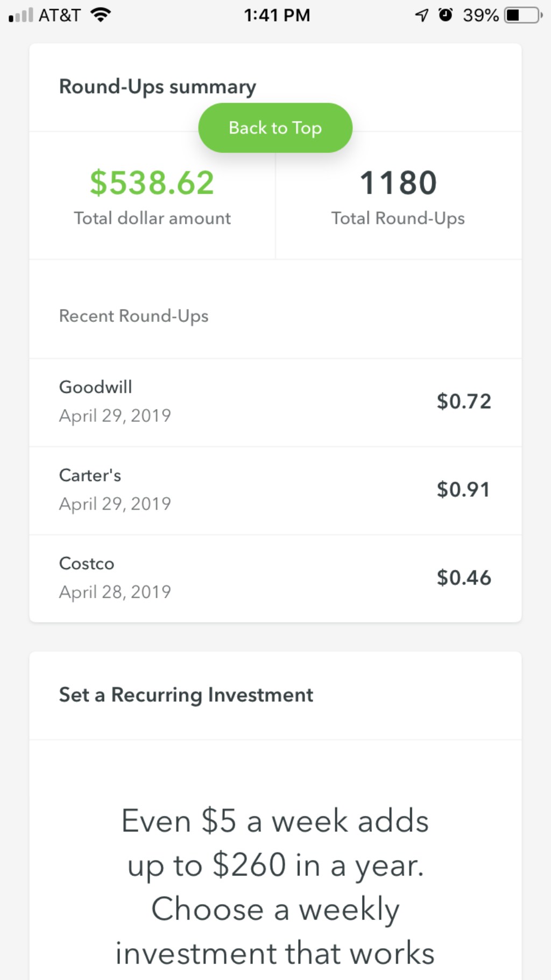Tap the $0.91 Carter's amount

[x=463, y=490]
